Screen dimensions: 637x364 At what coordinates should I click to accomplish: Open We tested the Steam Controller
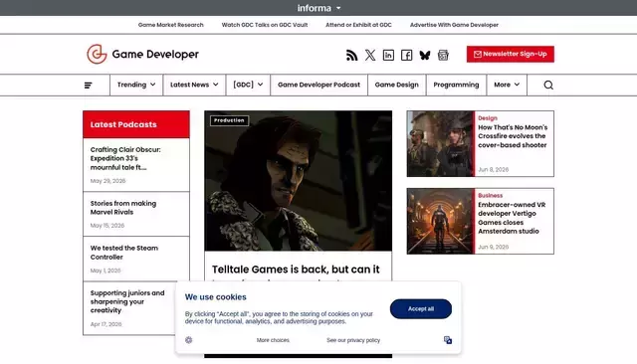tap(123, 253)
